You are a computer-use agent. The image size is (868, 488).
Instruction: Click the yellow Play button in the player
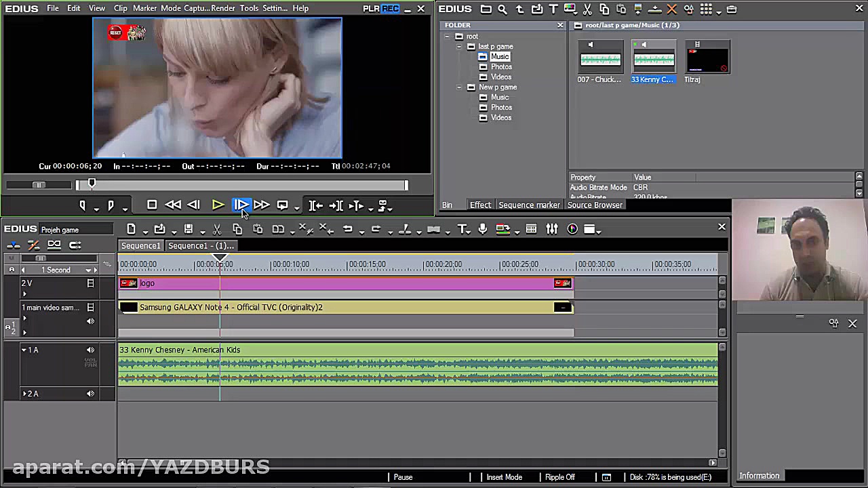click(218, 205)
